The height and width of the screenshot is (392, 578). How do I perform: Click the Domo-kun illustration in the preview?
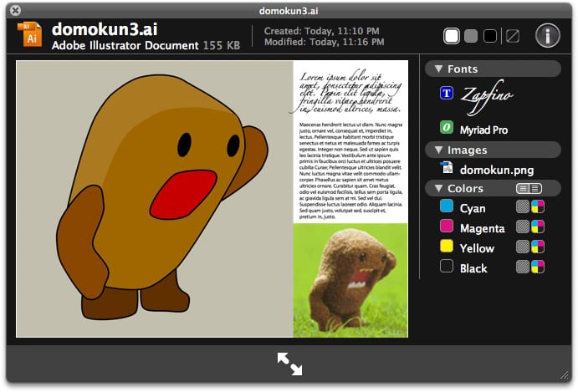coord(162,197)
